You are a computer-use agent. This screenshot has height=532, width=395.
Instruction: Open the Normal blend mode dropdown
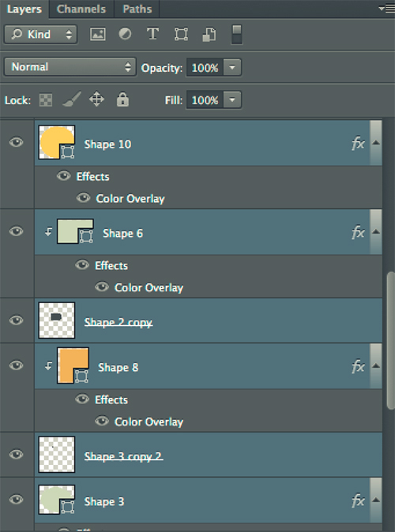tap(70, 67)
